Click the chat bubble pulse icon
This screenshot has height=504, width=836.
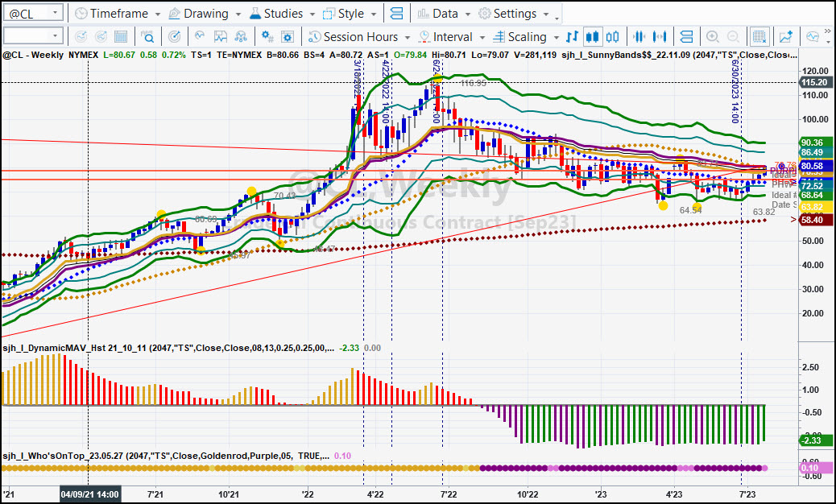pos(813,37)
